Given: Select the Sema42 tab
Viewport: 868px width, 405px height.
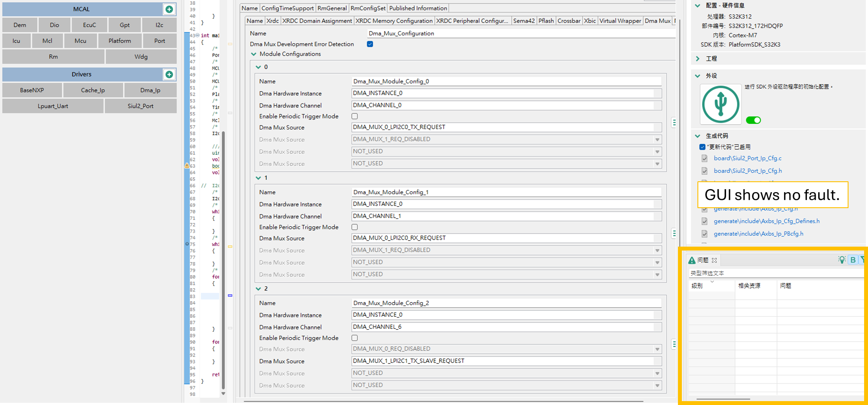Looking at the screenshot, I should pos(524,21).
